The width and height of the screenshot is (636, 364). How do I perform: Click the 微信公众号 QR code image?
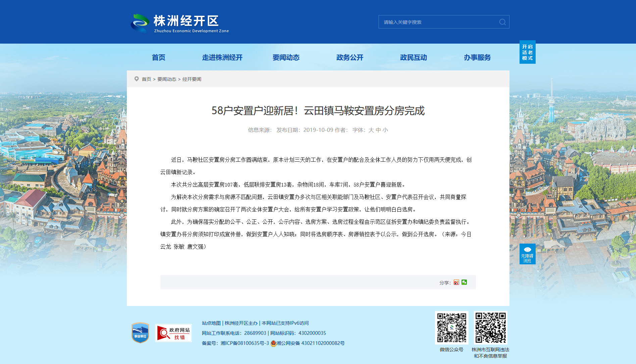coord(451,328)
